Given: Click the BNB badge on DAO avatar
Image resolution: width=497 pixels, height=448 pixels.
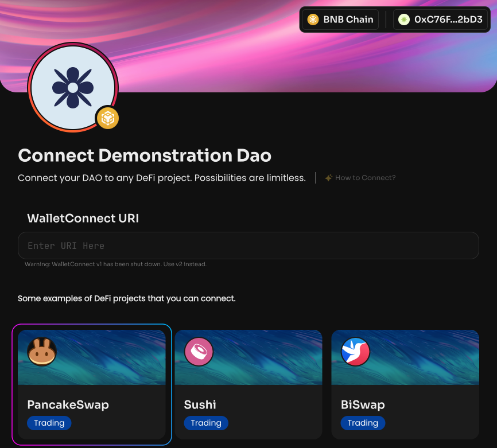Looking at the screenshot, I should (108, 118).
